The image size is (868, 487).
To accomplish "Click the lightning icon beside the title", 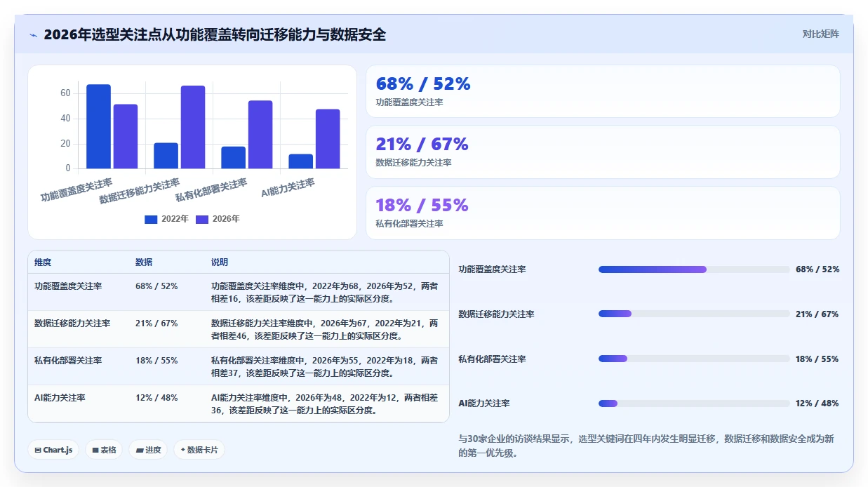I will pos(33,35).
